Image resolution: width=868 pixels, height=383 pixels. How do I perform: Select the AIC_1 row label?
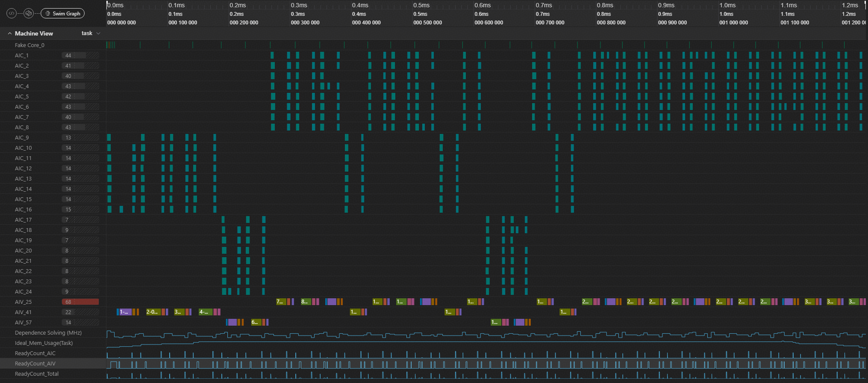tap(22, 56)
